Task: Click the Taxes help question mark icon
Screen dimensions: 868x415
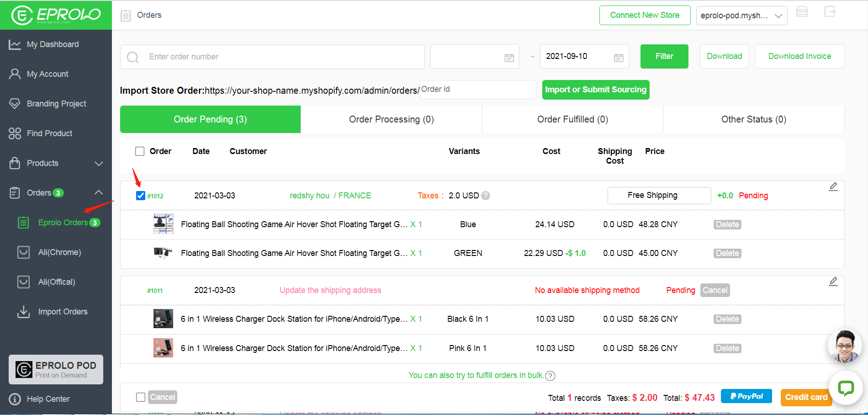Action: coord(486,196)
